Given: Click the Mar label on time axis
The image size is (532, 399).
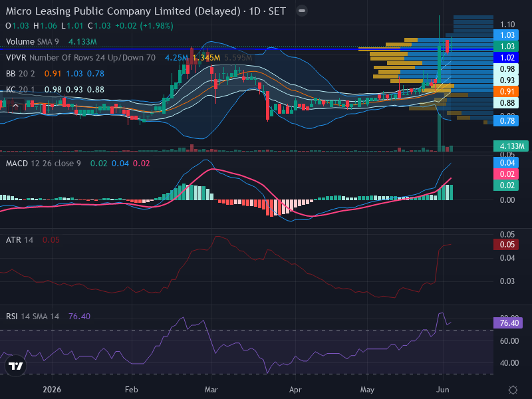Looking at the screenshot, I should pos(211,390).
